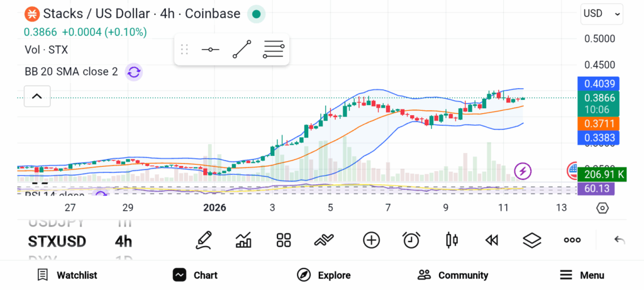Toggle the market status green dot
Image resolution: width=644 pixels, height=290 pixels.
(255, 14)
